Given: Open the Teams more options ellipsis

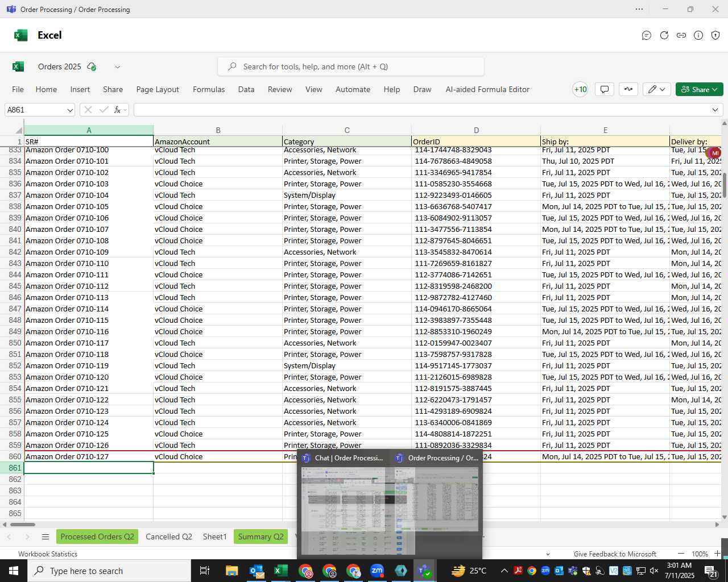Looking at the screenshot, I should (x=639, y=9).
